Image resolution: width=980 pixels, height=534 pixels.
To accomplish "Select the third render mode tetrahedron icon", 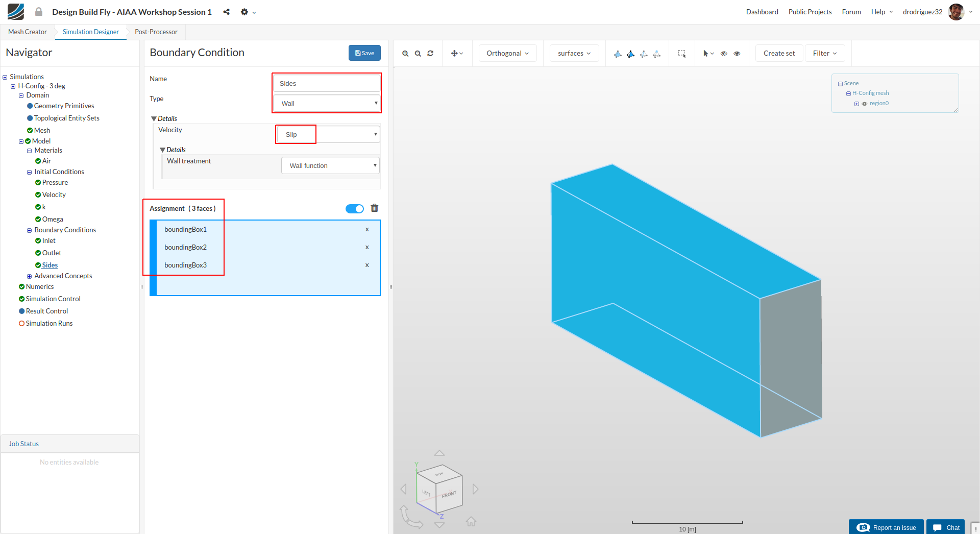I will pyautogui.click(x=644, y=54).
